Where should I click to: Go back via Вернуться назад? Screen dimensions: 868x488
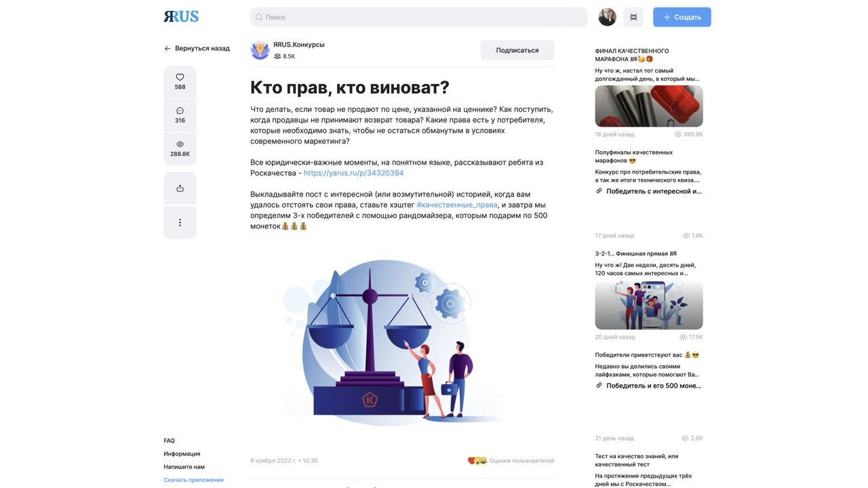(x=197, y=49)
